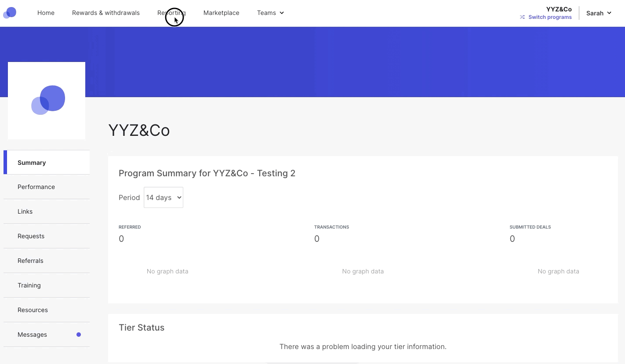Open the Resources sidebar item
625x364 pixels.
[x=47, y=310]
